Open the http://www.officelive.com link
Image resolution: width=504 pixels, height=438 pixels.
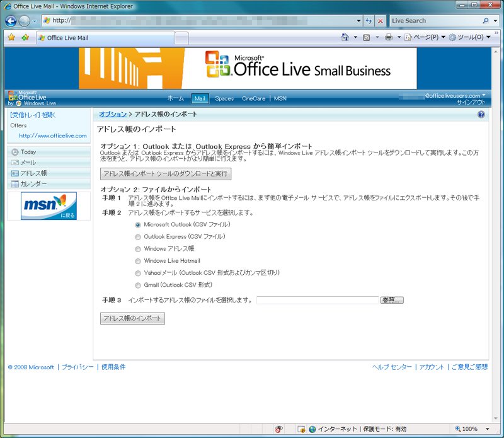coord(53,135)
